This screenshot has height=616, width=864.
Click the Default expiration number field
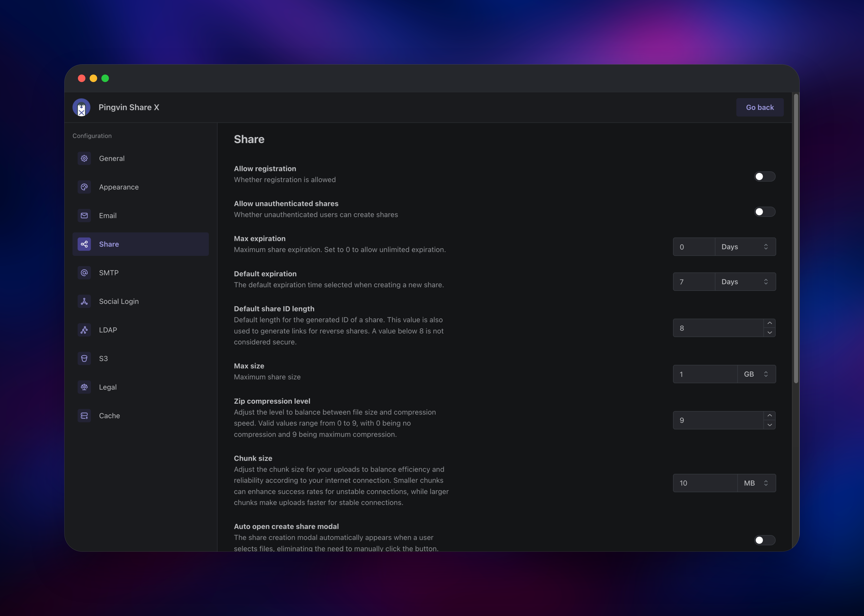(x=694, y=282)
